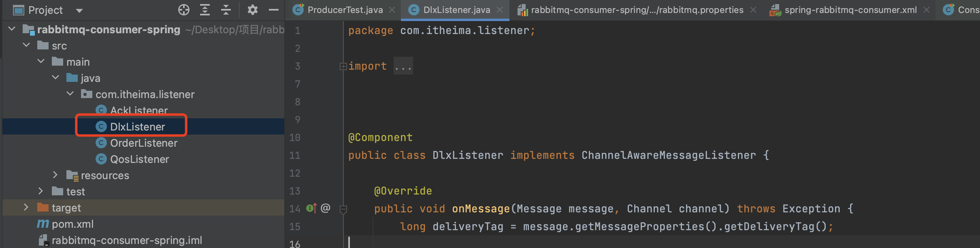Select the QosListener class
Image resolution: width=980 pixels, height=248 pixels.
tap(139, 159)
